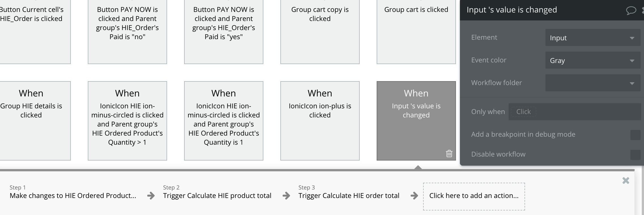Open the comment bubble in property panel
The image size is (644, 215).
point(631,10)
